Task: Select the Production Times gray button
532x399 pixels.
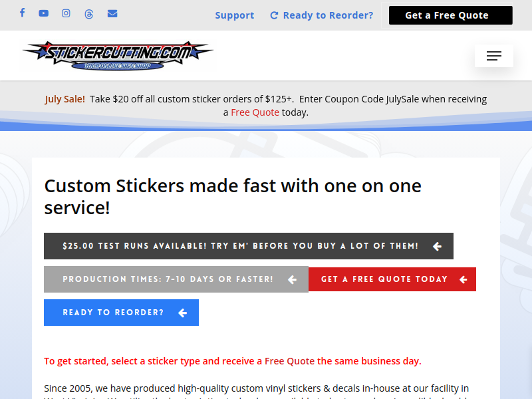Action: [176, 279]
